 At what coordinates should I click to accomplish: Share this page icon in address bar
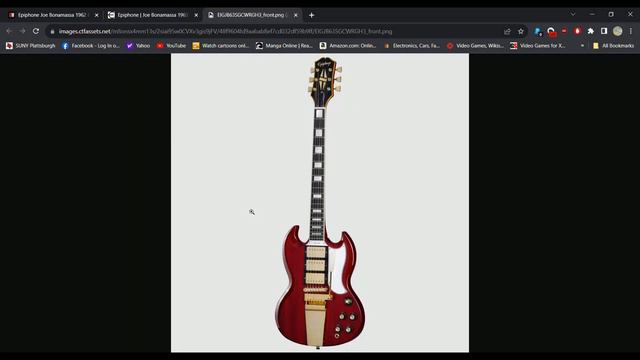click(507, 31)
